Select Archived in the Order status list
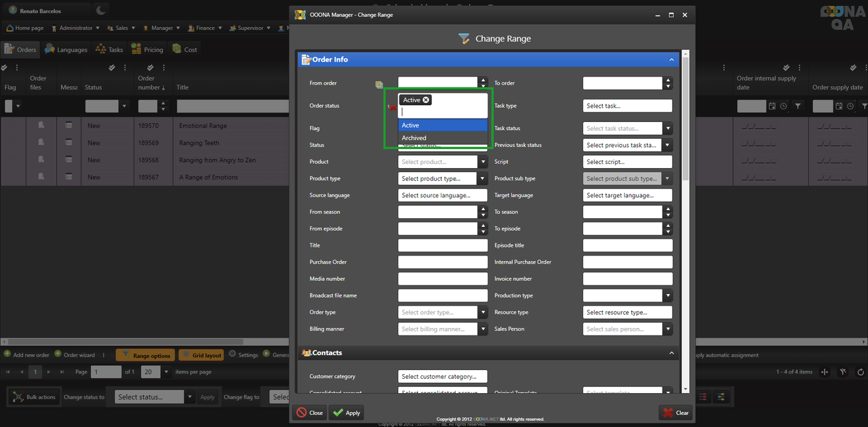 [x=442, y=138]
